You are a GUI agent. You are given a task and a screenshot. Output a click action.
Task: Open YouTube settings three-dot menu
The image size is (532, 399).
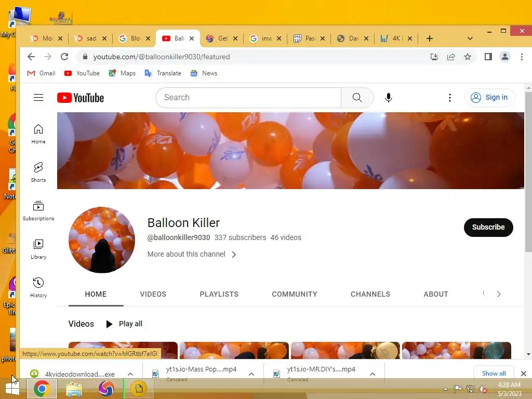pos(450,98)
